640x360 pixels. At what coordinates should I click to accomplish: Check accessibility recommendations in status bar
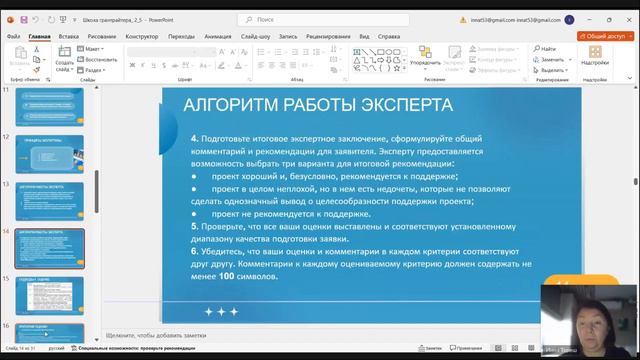[133, 348]
